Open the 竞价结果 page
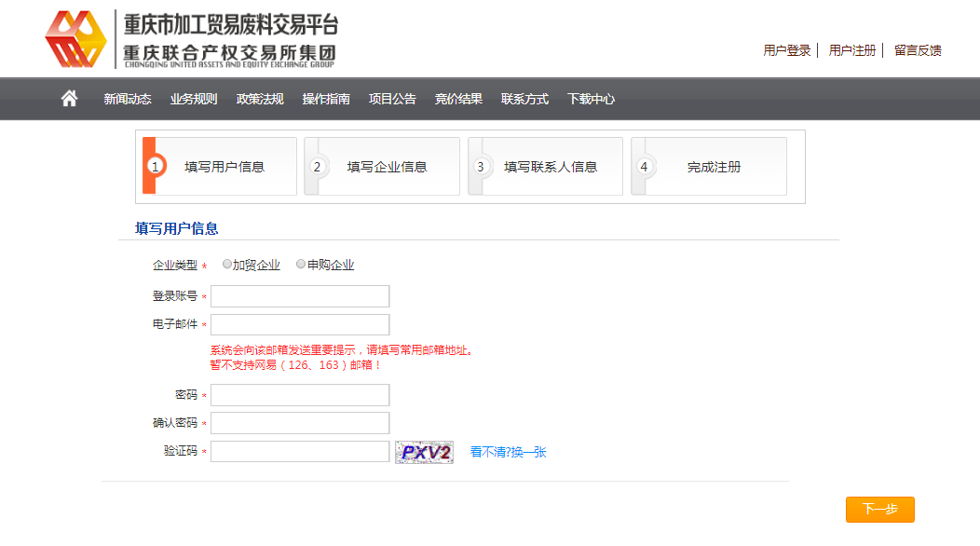The image size is (980, 546). 458,99
